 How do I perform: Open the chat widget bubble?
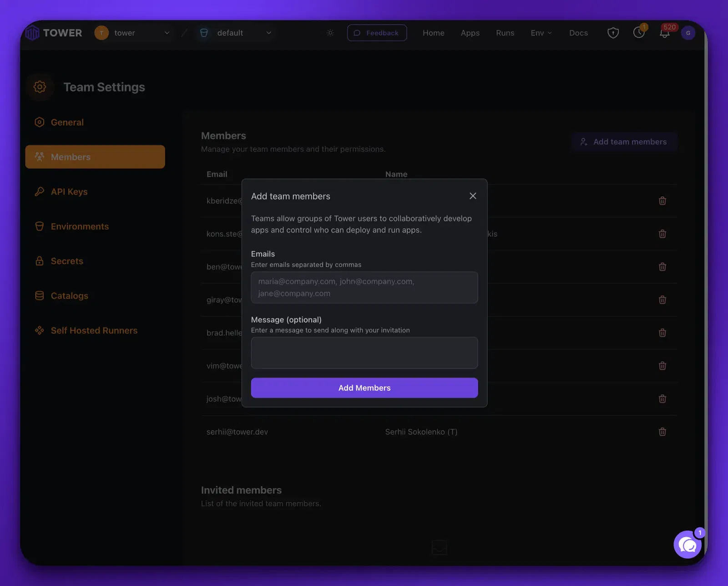tap(688, 544)
